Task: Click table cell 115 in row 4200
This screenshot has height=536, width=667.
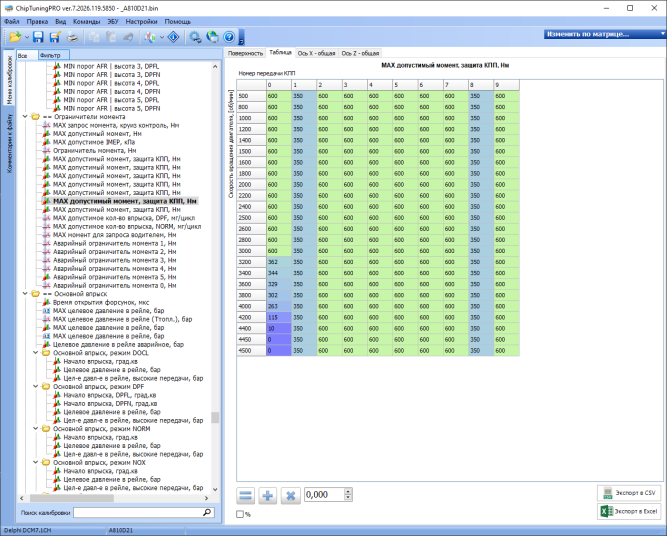Action: [279, 317]
